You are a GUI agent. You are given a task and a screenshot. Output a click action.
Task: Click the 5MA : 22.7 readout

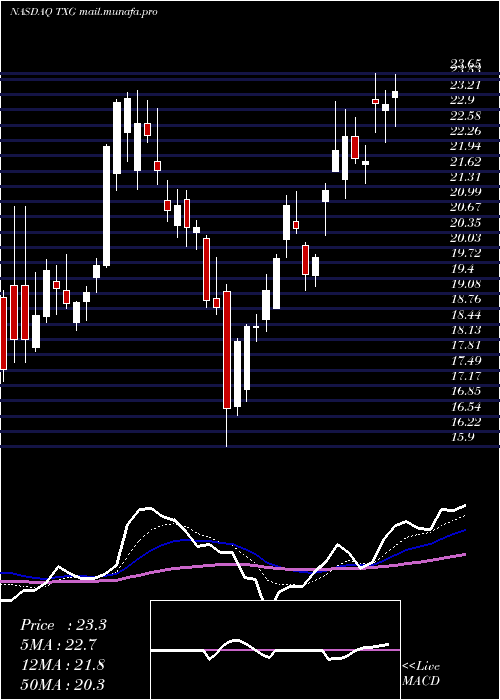(x=58, y=645)
